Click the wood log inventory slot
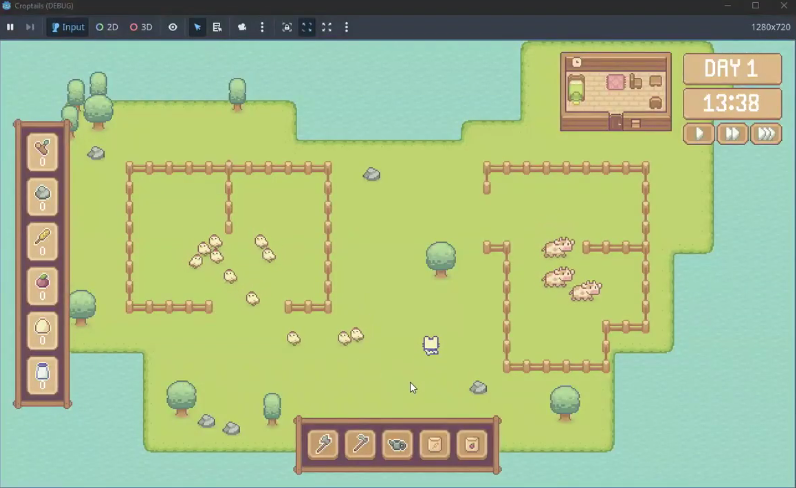Image resolution: width=796 pixels, height=488 pixels. click(x=43, y=152)
